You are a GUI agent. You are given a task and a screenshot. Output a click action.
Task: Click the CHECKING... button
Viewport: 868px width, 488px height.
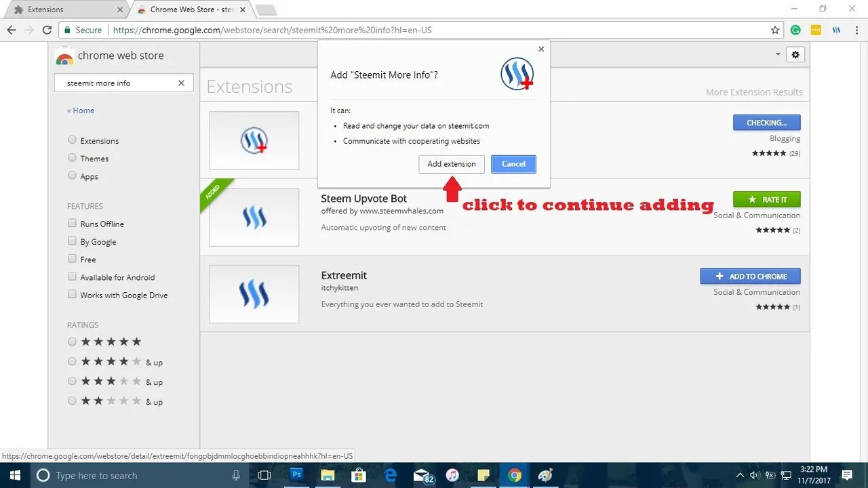[766, 123]
